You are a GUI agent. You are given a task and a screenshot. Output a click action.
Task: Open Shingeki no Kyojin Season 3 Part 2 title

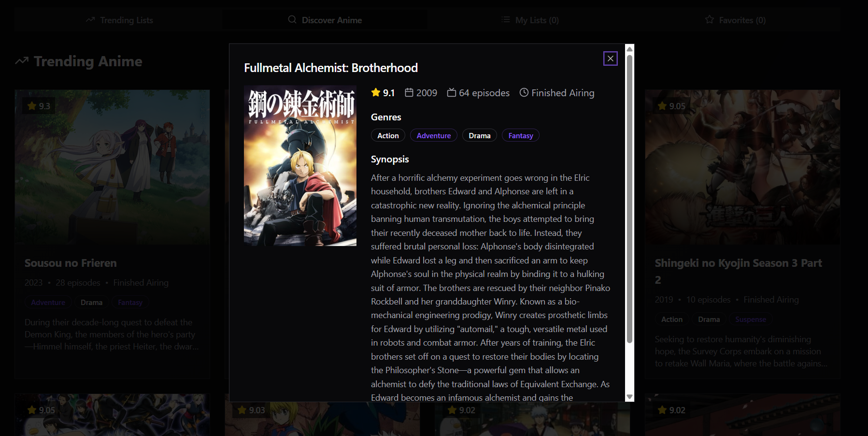click(x=738, y=271)
